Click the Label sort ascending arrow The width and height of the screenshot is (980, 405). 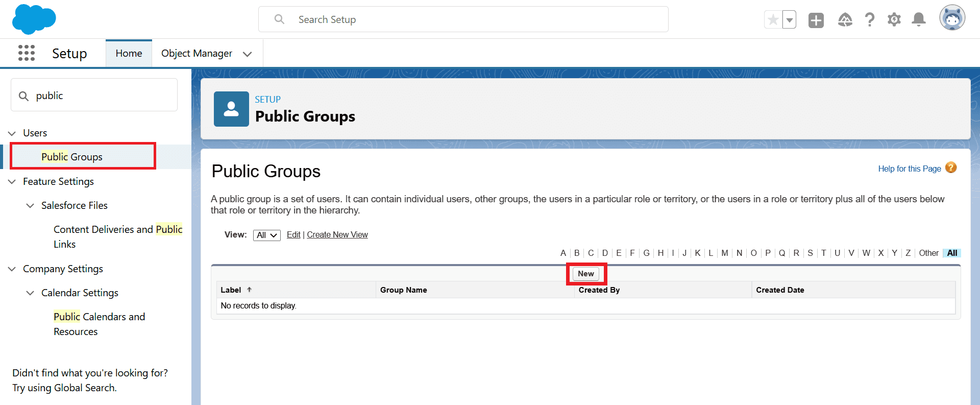(250, 290)
